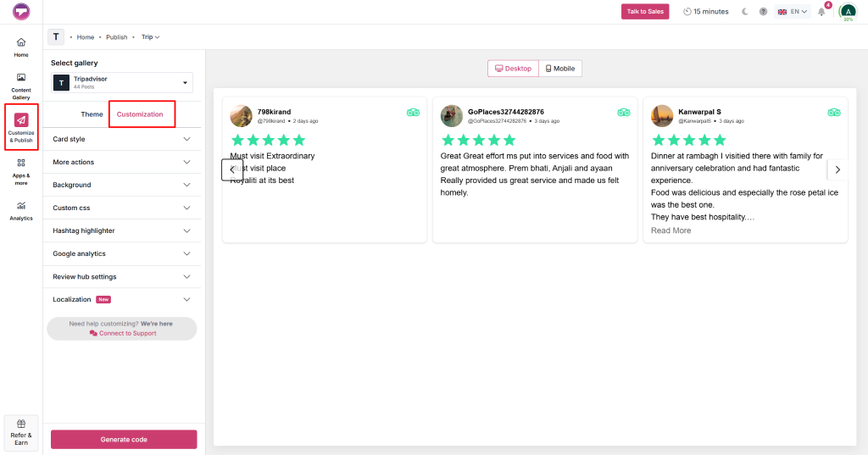Screen dimensions: 868x455
Task: Open Content Gallery in sidebar
Action: [x=21, y=86]
